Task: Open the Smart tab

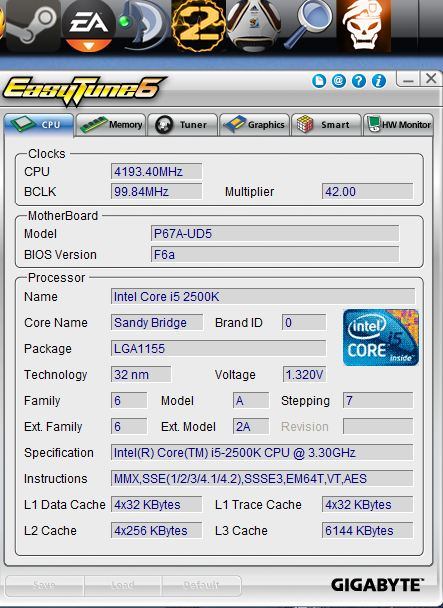Action: pyautogui.click(x=326, y=125)
